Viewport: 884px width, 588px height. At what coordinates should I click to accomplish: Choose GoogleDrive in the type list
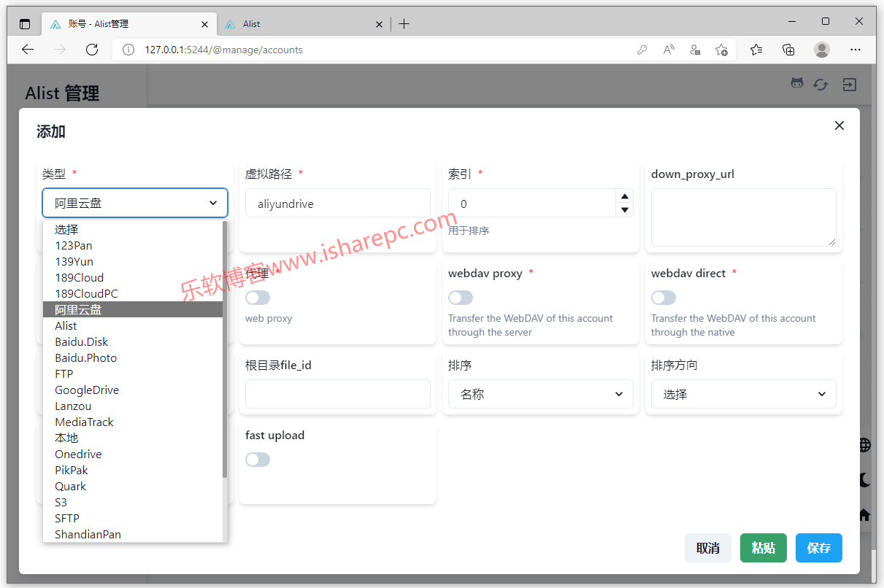pos(133,390)
